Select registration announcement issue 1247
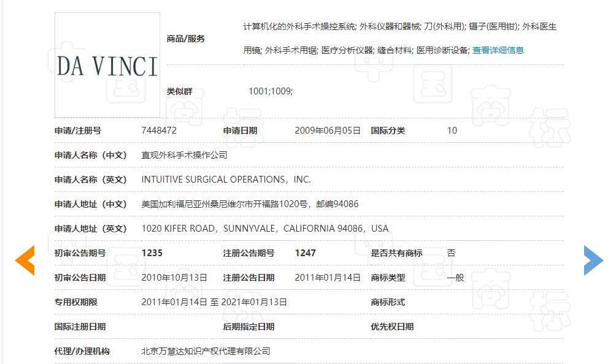Screen dimensions: 616x364 pyautogui.click(x=306, y=253)
